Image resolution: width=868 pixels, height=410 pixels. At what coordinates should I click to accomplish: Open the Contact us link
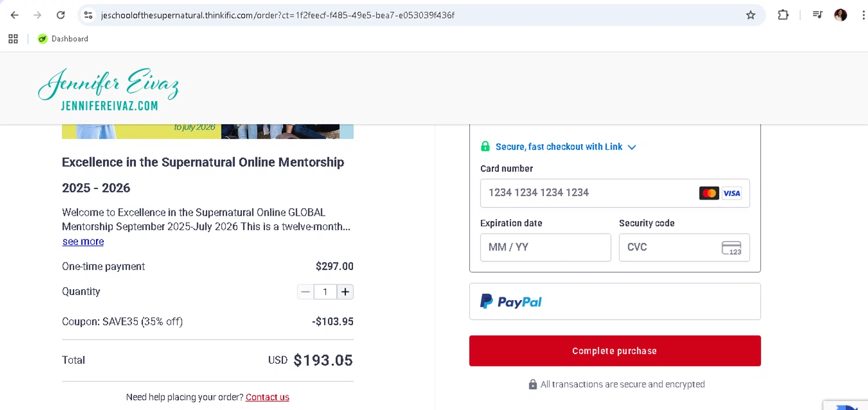click(x=267, y=397)
